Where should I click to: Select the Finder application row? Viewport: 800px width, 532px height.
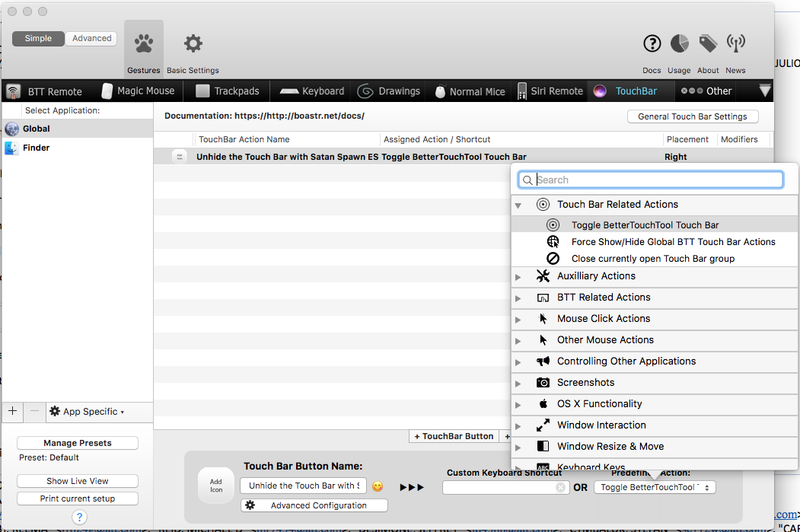78,148
